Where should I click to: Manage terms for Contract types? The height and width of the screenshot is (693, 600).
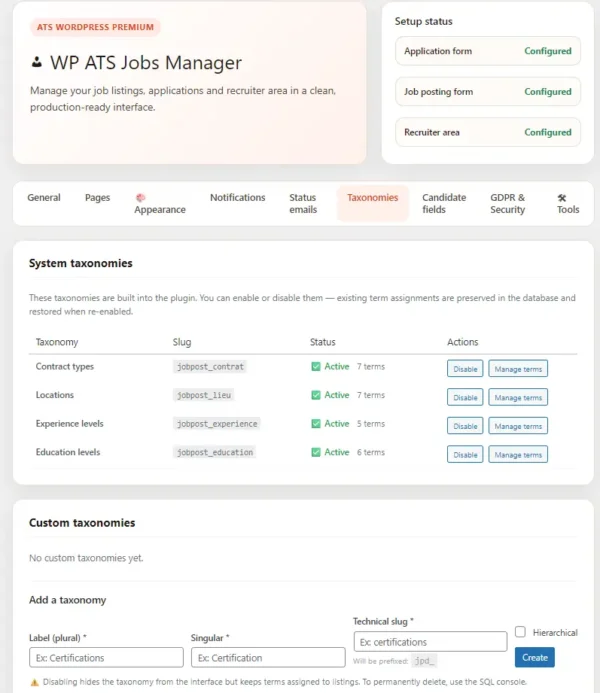coord(518,369)
